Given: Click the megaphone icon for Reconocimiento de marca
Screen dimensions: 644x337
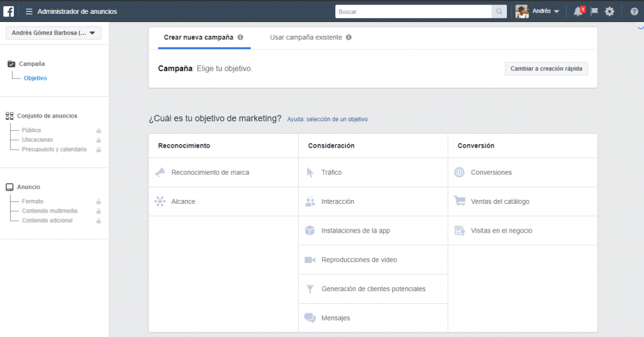Looking at the screenshot, I should [x=160, y=172].
